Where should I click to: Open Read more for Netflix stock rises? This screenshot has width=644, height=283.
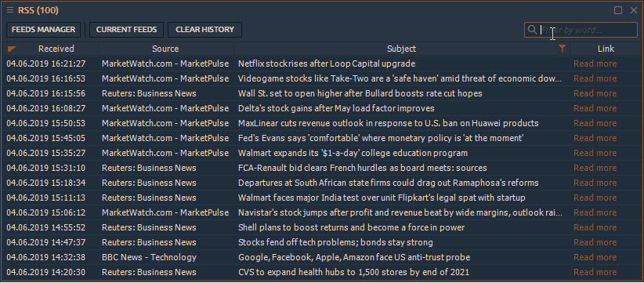click(x=595, y=63)
